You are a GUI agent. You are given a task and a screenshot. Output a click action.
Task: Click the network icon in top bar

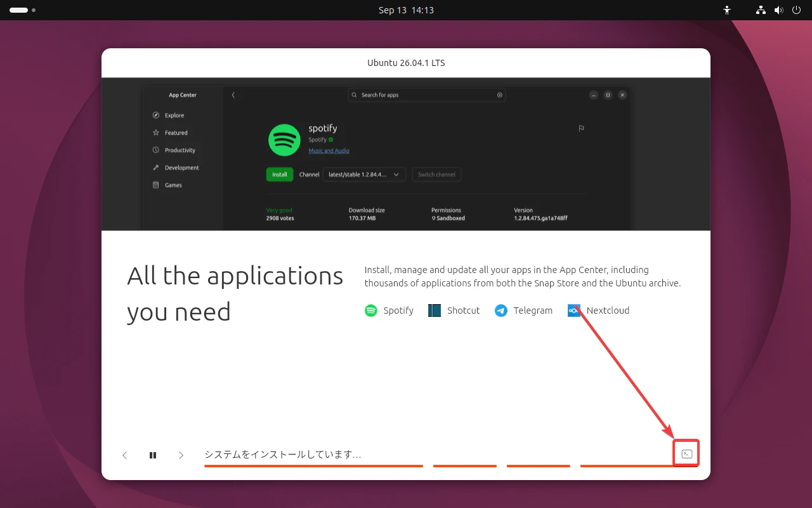[x=761, y=10]
